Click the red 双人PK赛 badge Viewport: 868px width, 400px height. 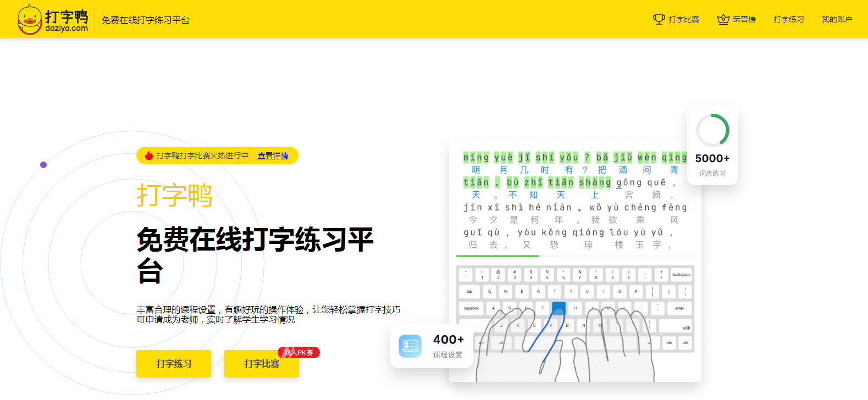coord(298,353)
